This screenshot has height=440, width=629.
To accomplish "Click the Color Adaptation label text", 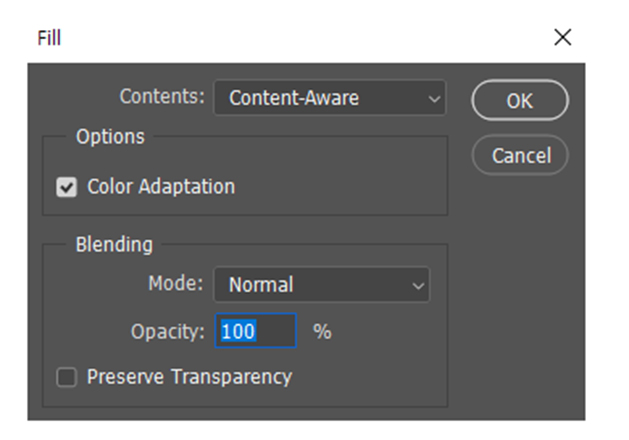I will [x=160, y=187].
